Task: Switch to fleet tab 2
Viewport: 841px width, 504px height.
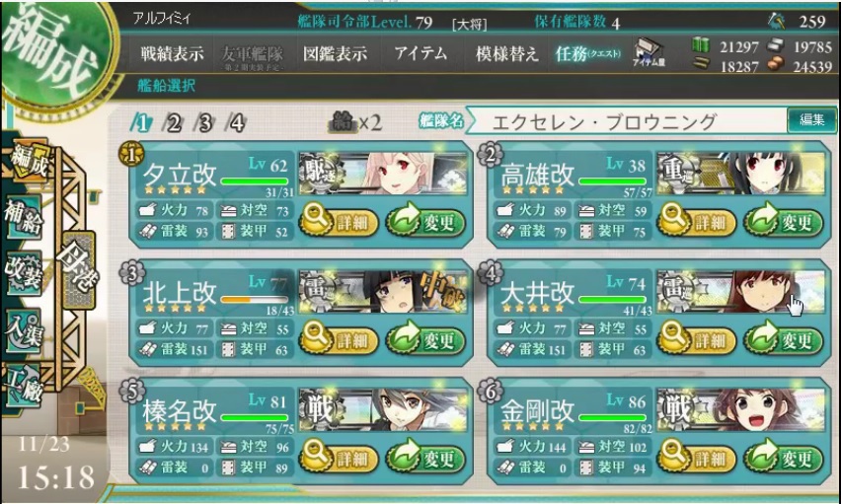Action: click(174, 123)
